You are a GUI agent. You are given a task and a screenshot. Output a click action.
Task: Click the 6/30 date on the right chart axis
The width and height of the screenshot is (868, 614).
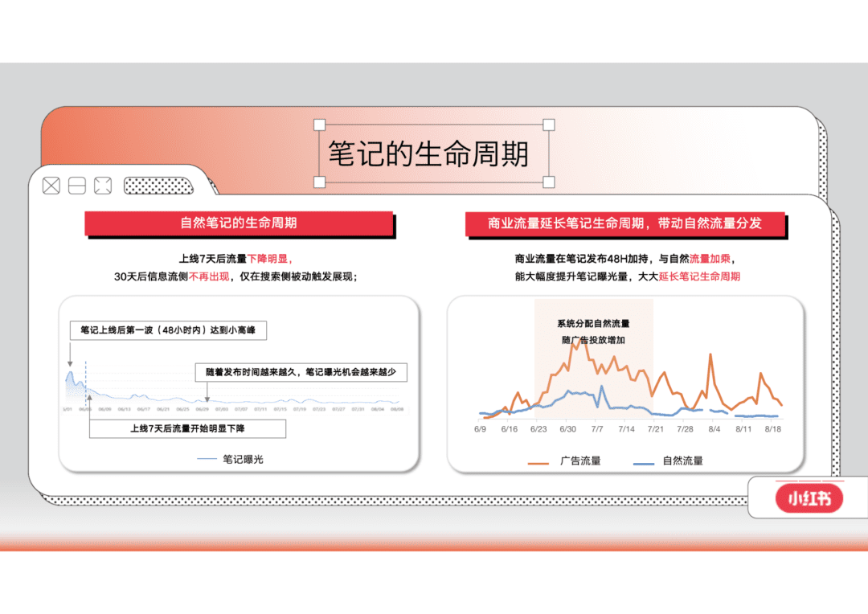point(567,429)
